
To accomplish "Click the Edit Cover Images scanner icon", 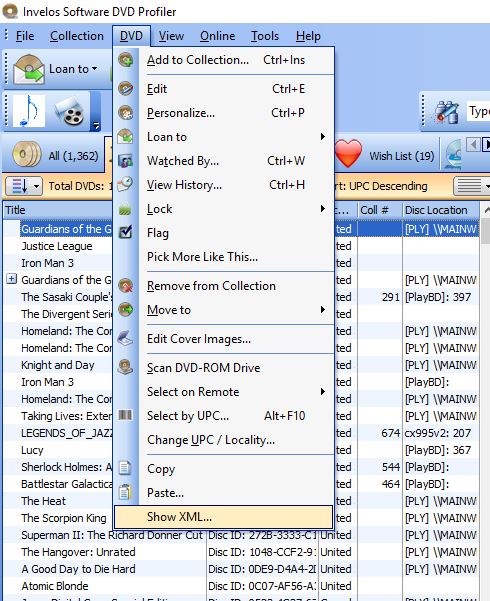I will pos(125,338).
